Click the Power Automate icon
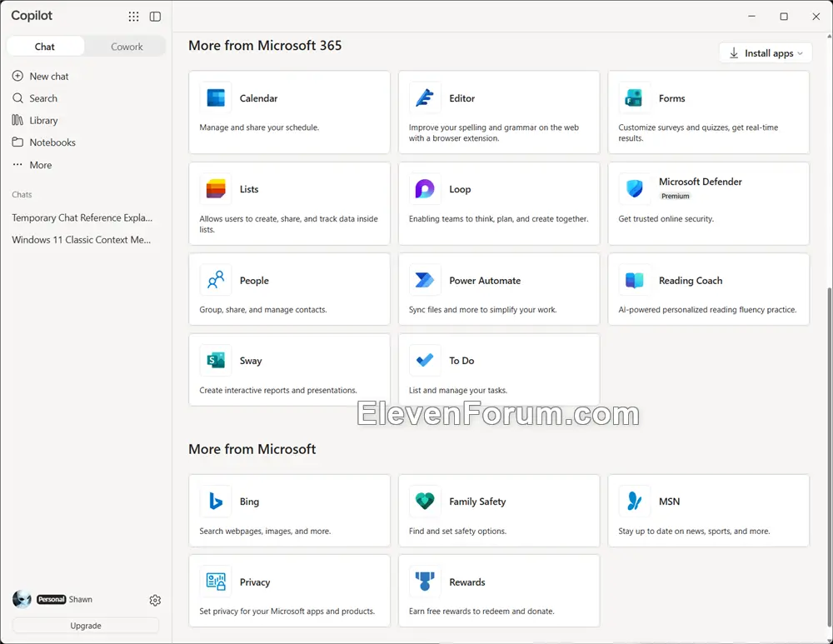 (425, 280)
